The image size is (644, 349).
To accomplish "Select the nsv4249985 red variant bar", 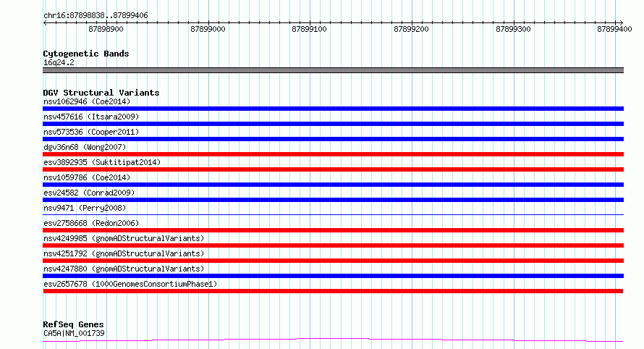I will point(333,245).
